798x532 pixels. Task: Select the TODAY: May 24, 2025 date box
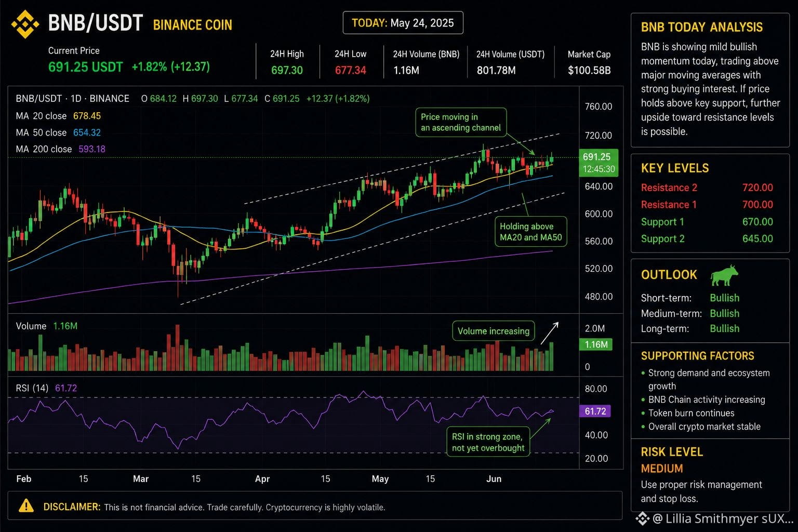(403, 23)
